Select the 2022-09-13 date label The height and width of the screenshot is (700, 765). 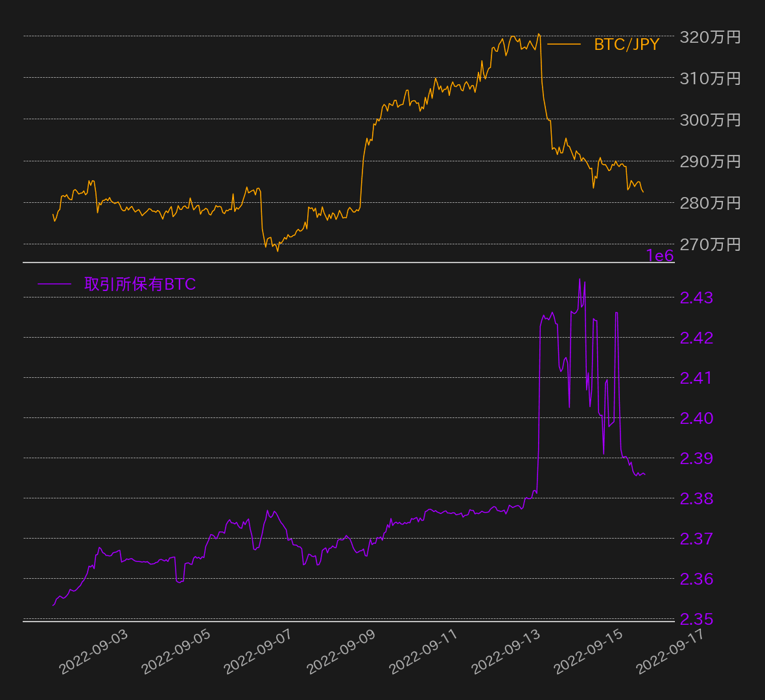click(x=506, y=651)
